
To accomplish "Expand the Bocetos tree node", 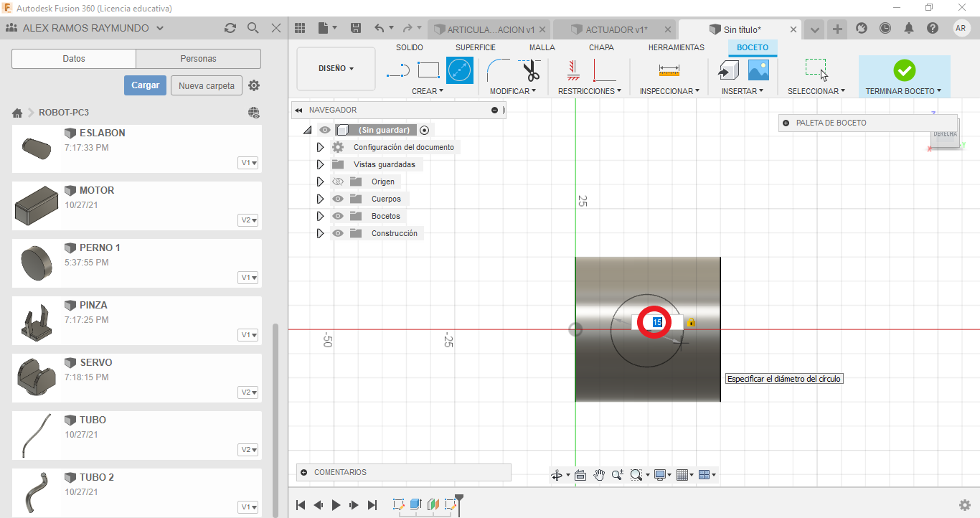I will pos(320,216).
